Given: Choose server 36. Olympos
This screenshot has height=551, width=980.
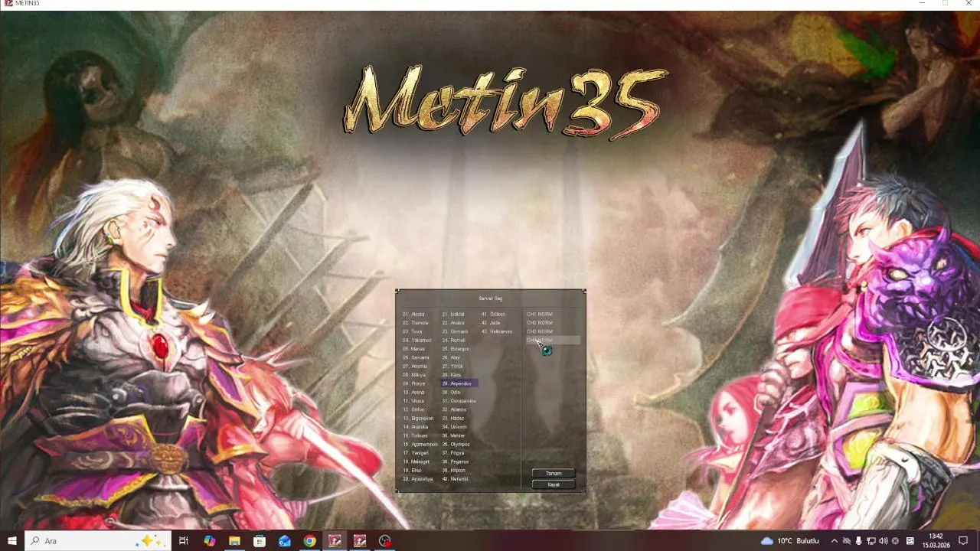Looking at the screenshot, I should click(456, 445).
